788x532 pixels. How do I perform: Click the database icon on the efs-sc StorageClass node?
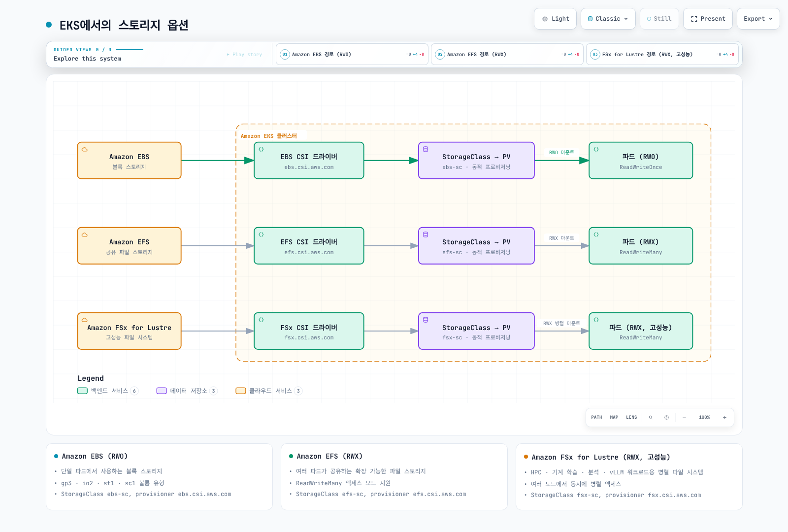(x=426, y=234)
